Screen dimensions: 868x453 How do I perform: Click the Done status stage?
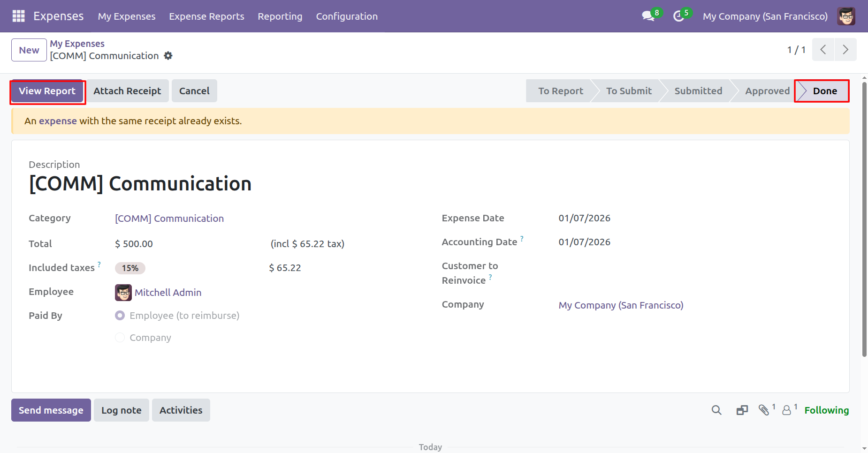click(824, 91)
